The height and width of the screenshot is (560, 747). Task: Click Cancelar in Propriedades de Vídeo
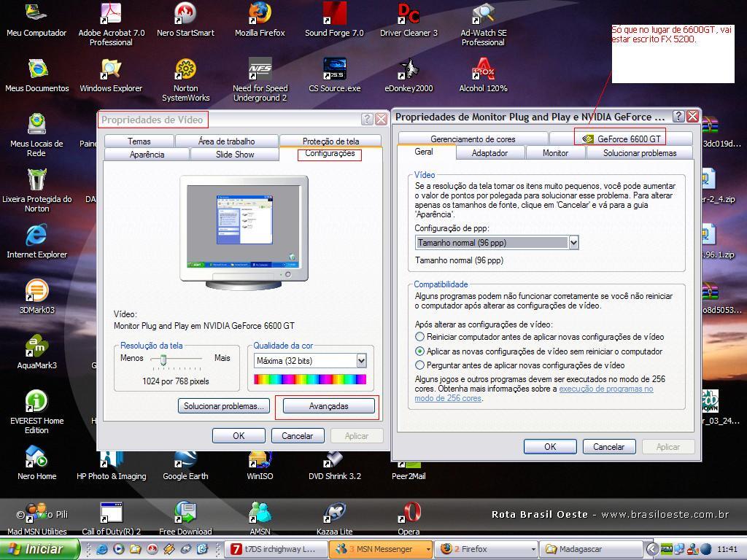(298, 436)
